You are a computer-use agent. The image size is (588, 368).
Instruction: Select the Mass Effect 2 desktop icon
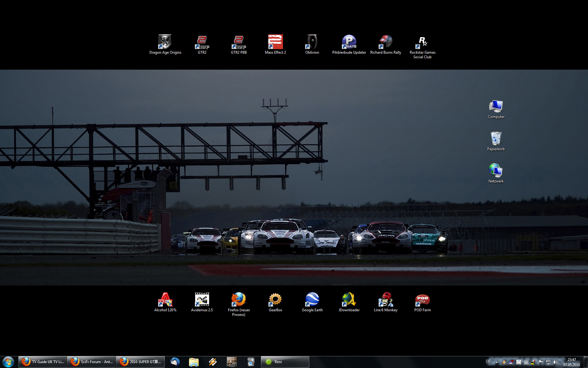pos(275,42)
